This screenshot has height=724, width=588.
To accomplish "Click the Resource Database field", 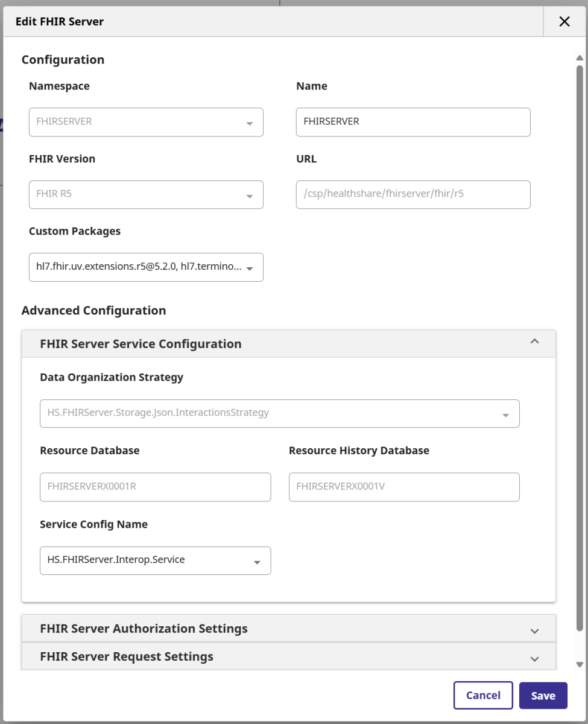I will [155, 487].
